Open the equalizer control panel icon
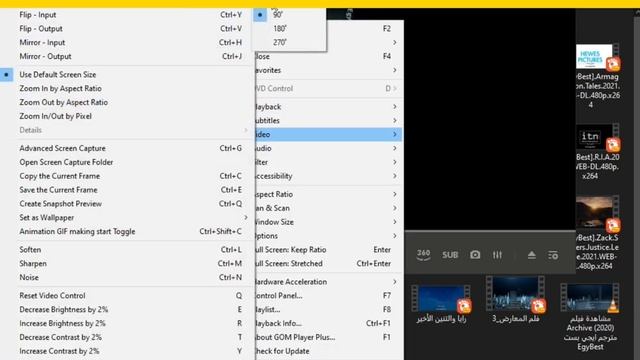This screenshot has width=640, height=360. [497, 255]
